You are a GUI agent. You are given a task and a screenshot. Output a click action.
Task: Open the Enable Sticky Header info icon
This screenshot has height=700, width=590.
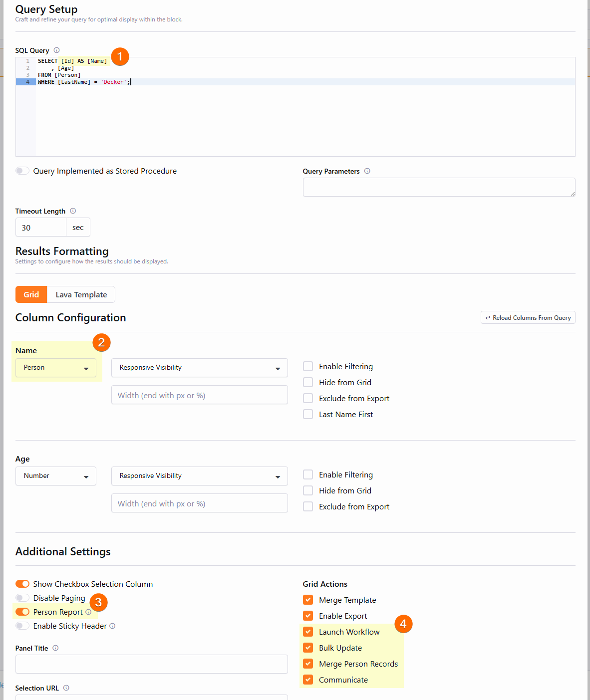click(112, 626)
